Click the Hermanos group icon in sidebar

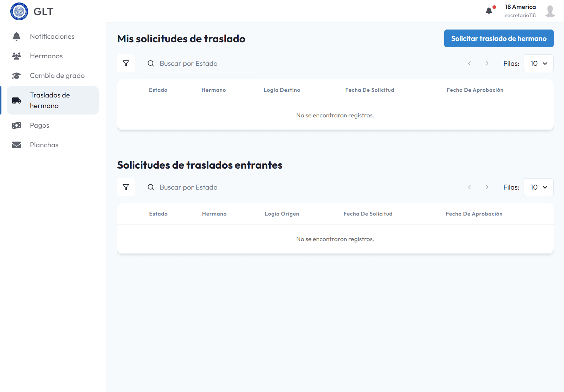point(16,56)
